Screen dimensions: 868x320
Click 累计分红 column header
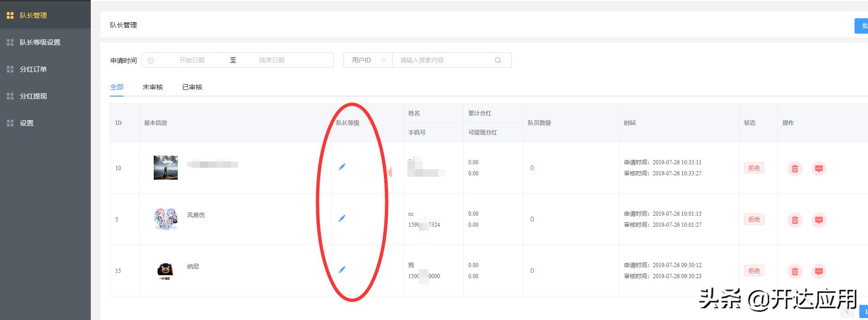(480, 113)
